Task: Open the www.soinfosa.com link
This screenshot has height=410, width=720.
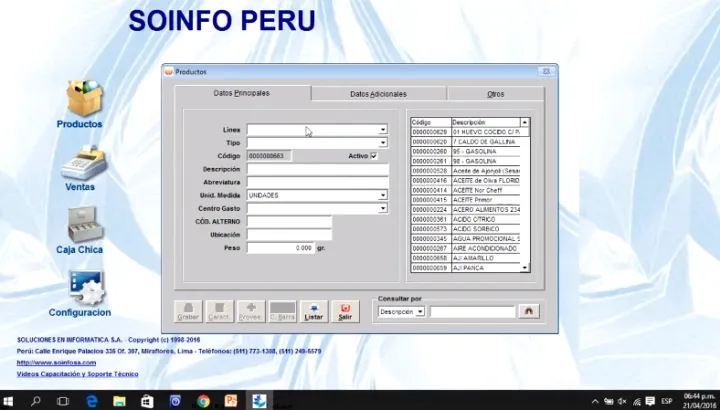Action: pyautogui.click(x=56, y=363)
